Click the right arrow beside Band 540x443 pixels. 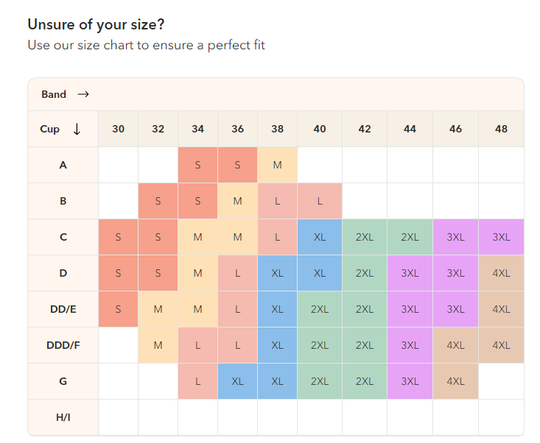[83, 94]
